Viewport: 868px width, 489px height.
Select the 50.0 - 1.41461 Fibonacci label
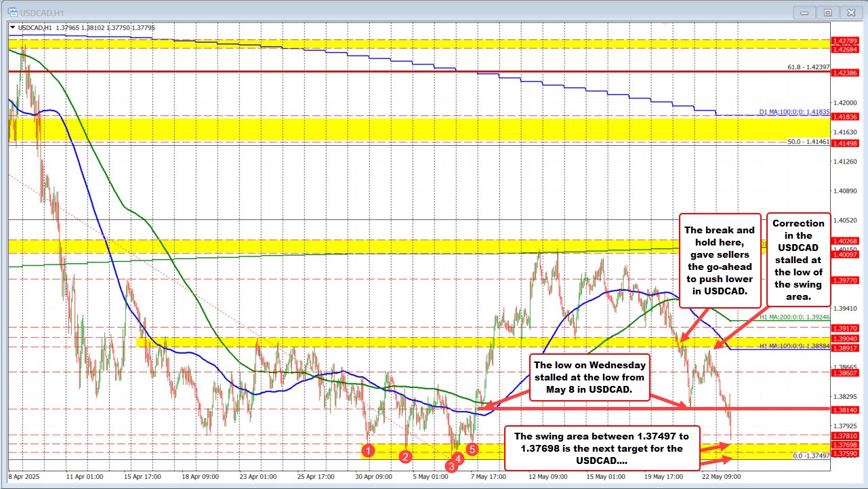pos(808,141)
